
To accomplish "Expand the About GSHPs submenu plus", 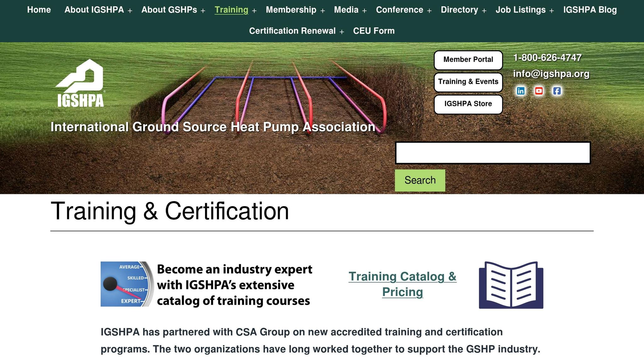I will pyautogui.click(x=203, y=11).
